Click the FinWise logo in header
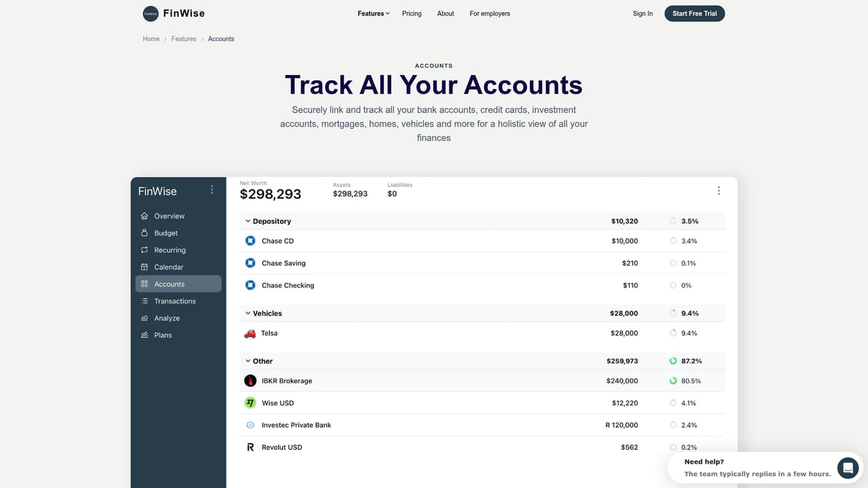The width and height of the screenshot is (868, 488). pyautogui.click(x=174, y=14)
